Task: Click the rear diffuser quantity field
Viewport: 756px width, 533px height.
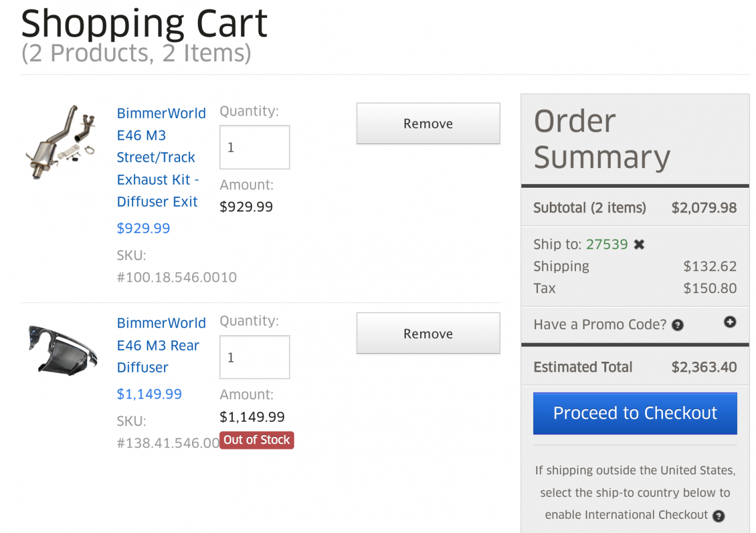Action: (x=255, y=357)
